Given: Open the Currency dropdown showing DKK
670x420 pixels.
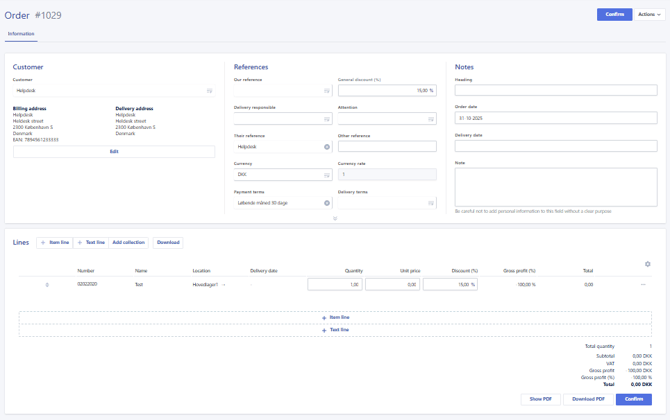Looking at the screenshot, I should (x=326, y=175).
